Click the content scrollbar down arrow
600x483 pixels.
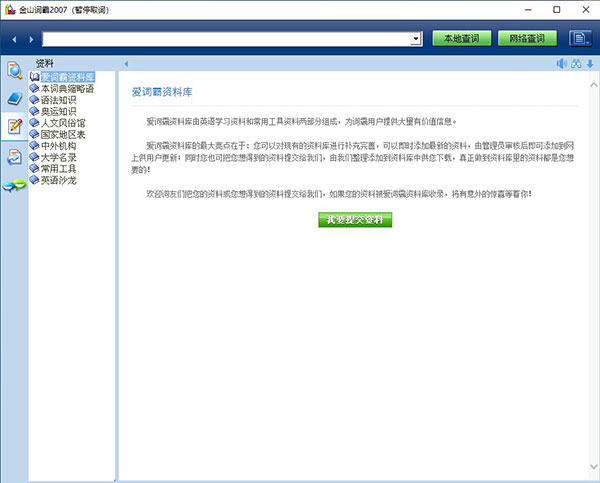pyautogui.click(x=593, y=467)
